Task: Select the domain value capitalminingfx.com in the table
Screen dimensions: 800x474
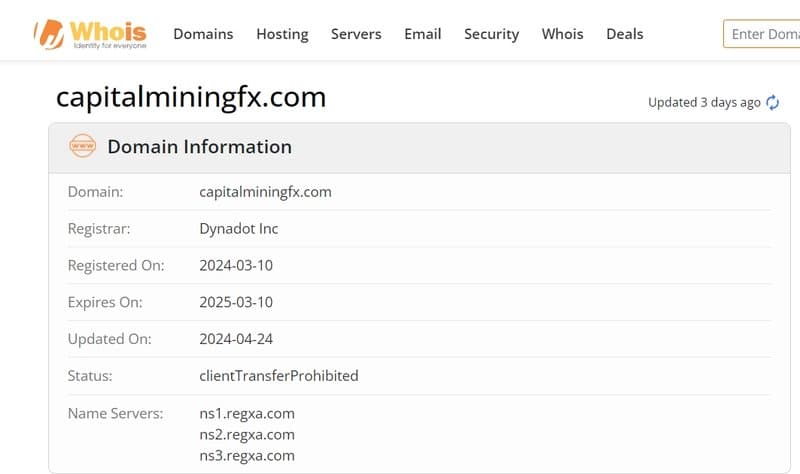Action: click(265, 192)
